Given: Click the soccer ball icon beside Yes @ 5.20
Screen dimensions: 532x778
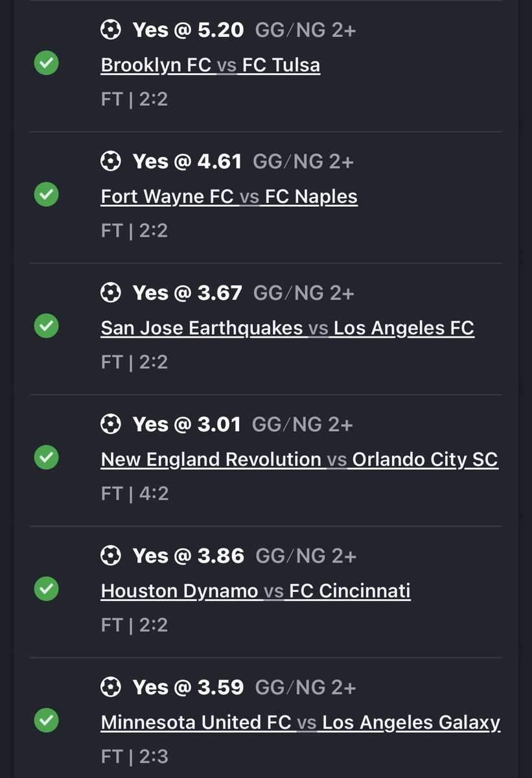Looking at the screenshot, I should [x=111, y=30].
